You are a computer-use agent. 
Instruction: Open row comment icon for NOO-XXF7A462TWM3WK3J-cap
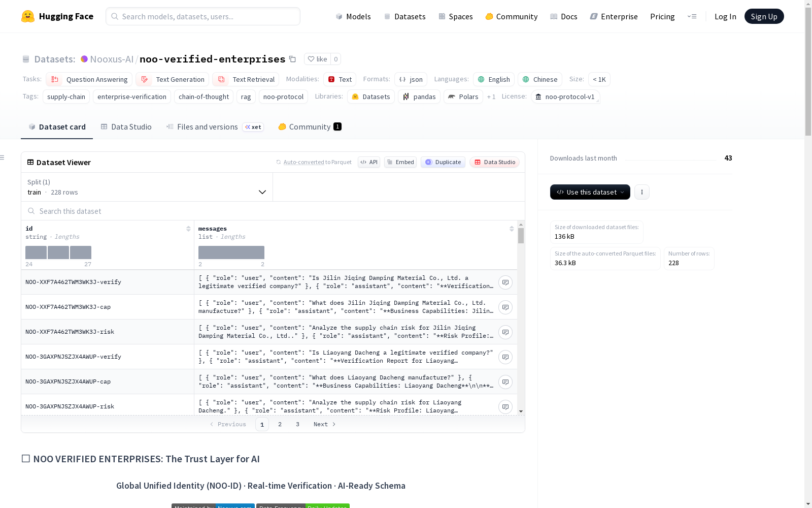[505, 307]
